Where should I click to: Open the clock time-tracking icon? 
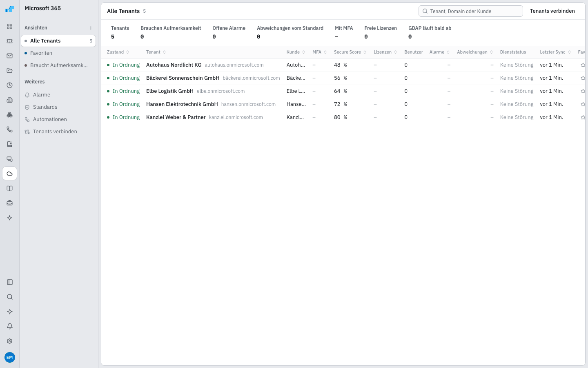pyautogui.click(x=10, y=85)
